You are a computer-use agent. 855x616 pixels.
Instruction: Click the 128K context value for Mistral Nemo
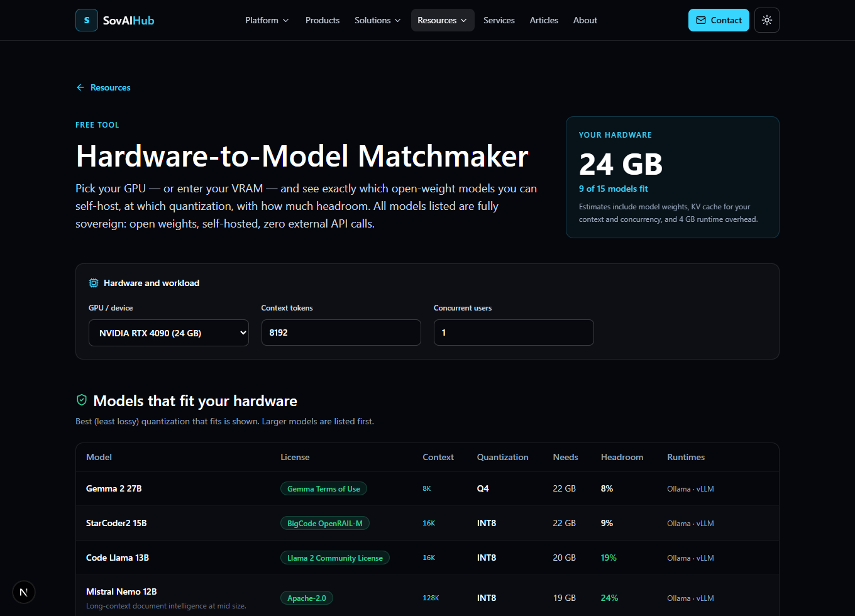(431, 598)
